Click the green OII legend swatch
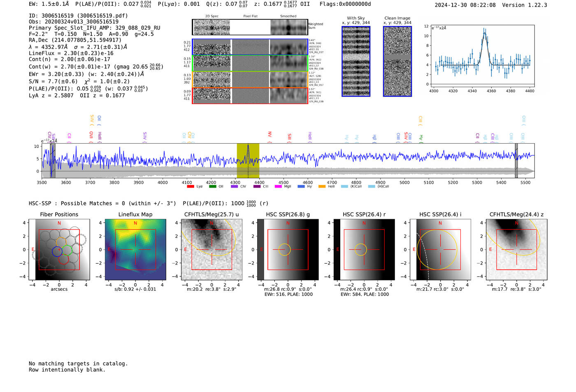This screenshot has width=576, height=392. click(213, 186)
